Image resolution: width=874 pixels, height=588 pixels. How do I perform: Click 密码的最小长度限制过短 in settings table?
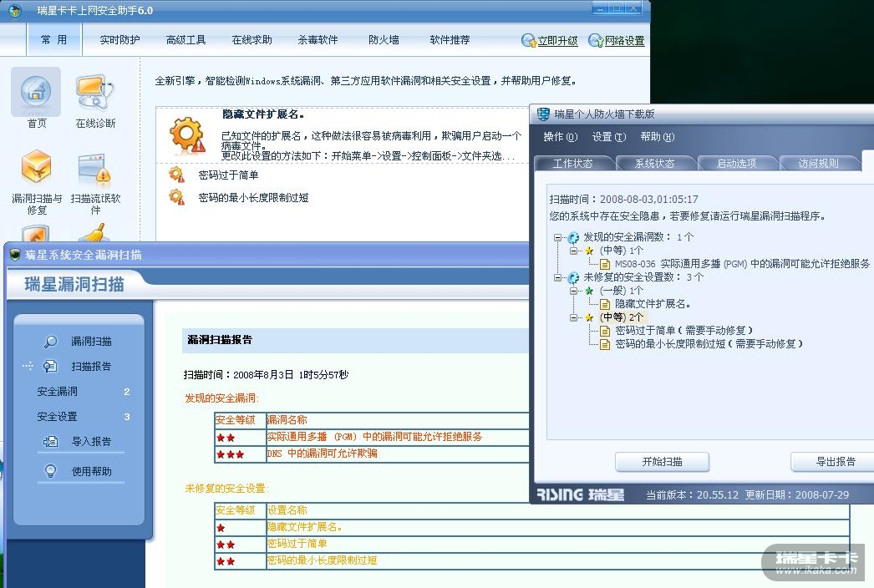[x=323, y=560]
